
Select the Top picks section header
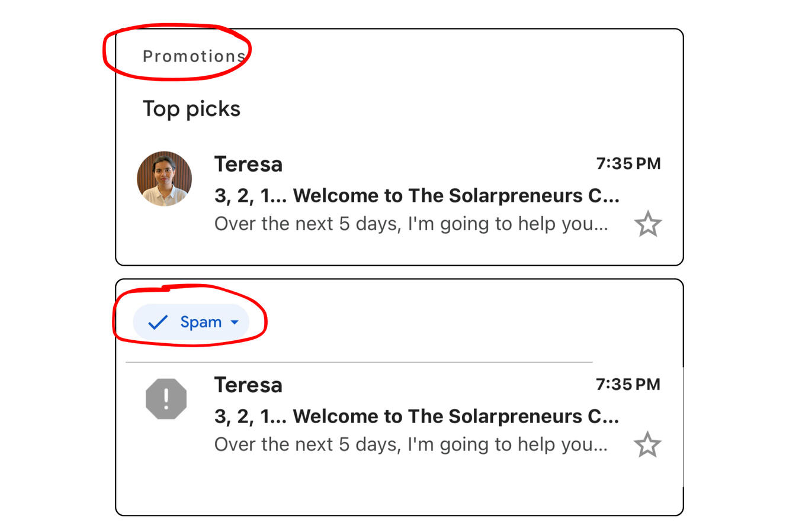click(x=191, y=108)
